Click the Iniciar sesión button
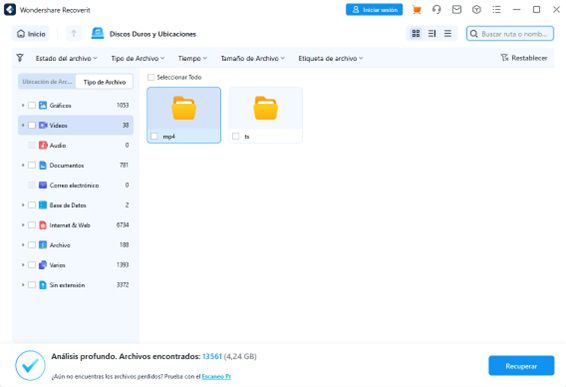 (374, 10)
